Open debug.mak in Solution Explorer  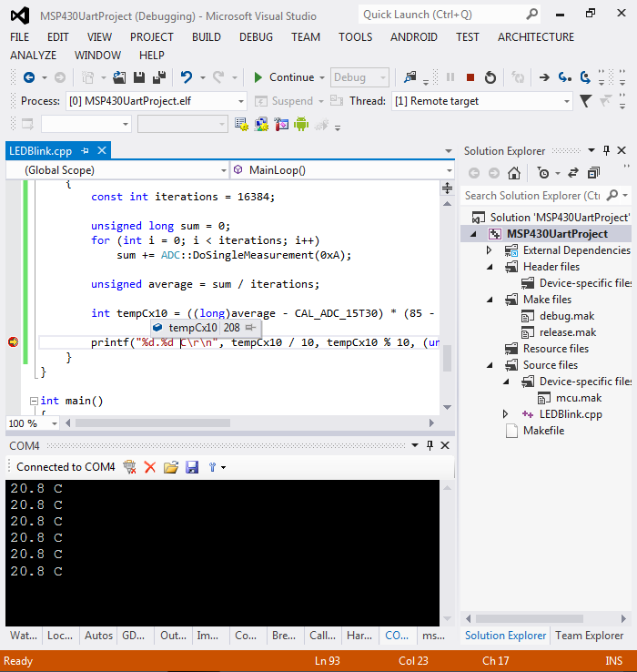(566, 316)
